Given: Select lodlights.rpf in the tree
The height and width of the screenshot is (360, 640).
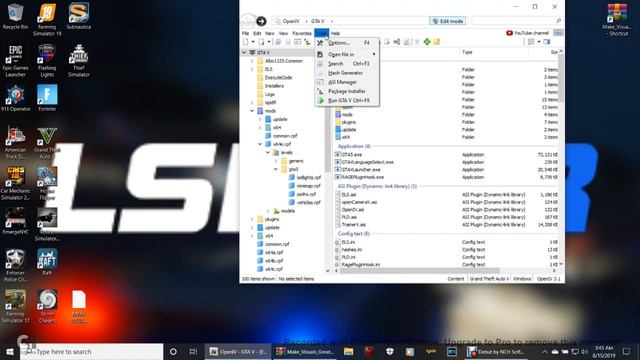Looking at the screenshot, I should tap(309, 178).
